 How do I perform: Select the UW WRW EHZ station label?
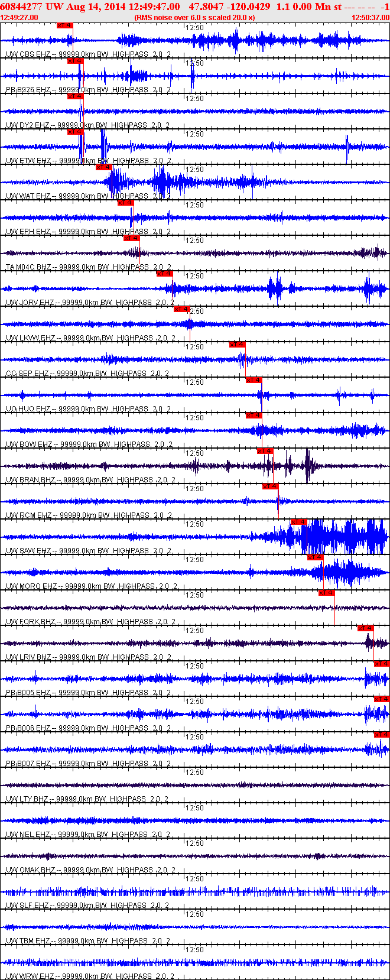[x=30, y=976]
